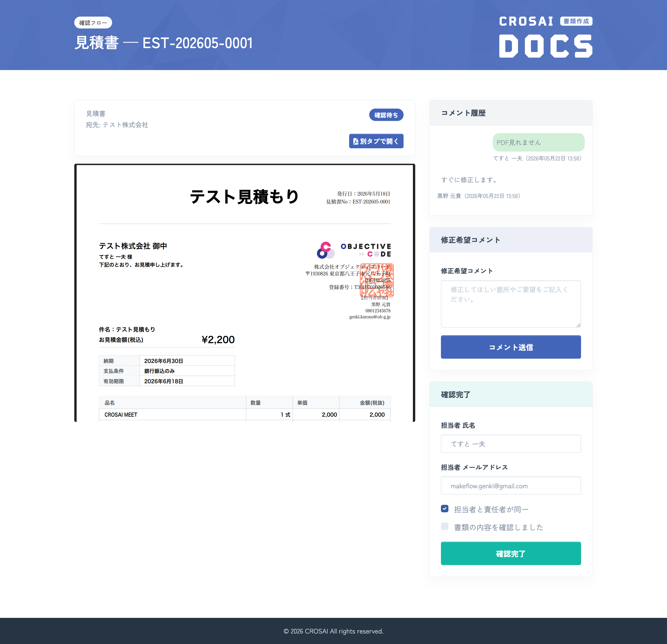Click the 確認フロー label pill
The image size is (667, 644).
click(x=93, y=23)
